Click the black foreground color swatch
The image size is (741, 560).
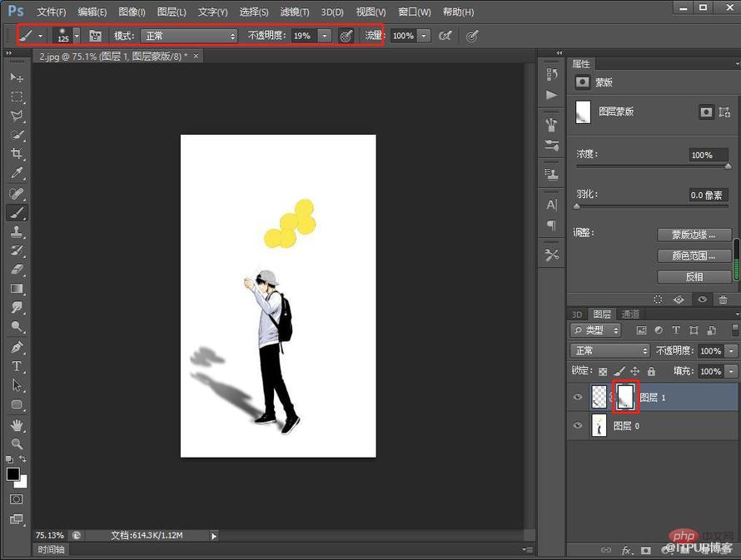coord(12,474)
